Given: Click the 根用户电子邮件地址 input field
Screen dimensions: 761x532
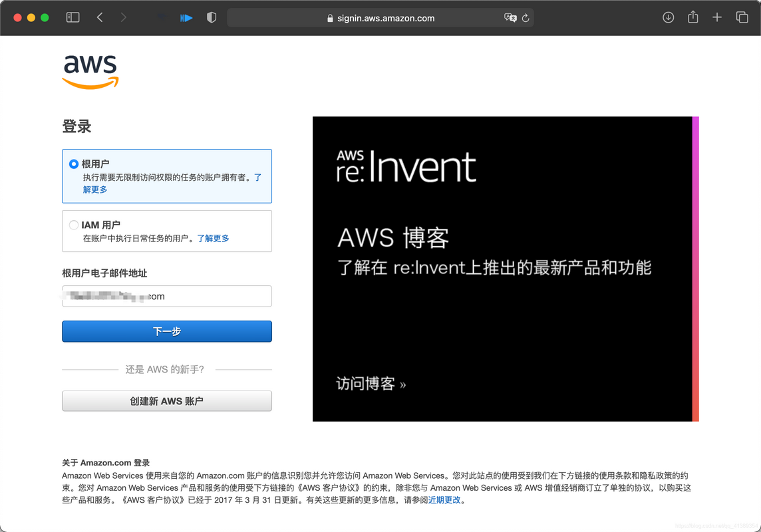Looking at the screenshot, I should click(167, 297).
